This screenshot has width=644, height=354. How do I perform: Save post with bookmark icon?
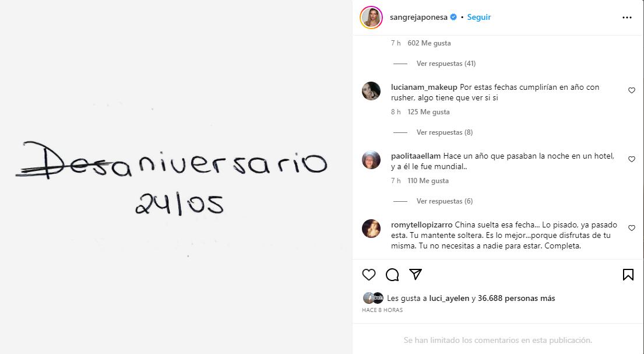point(628,275)
